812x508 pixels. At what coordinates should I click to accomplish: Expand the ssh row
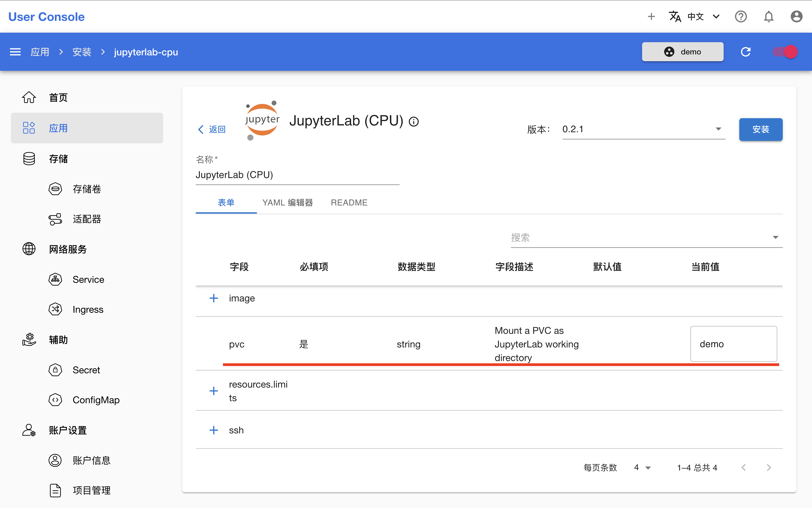click(x=213, y=430)
